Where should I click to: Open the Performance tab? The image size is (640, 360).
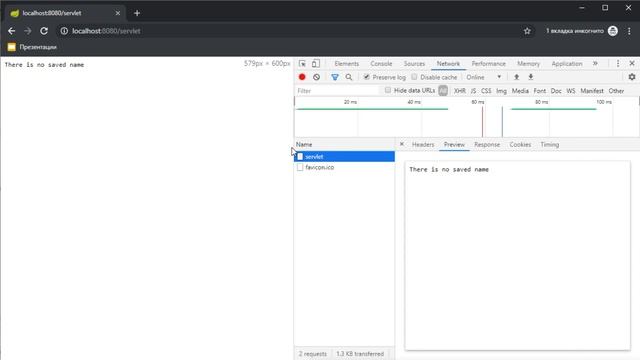click(489, 64)
